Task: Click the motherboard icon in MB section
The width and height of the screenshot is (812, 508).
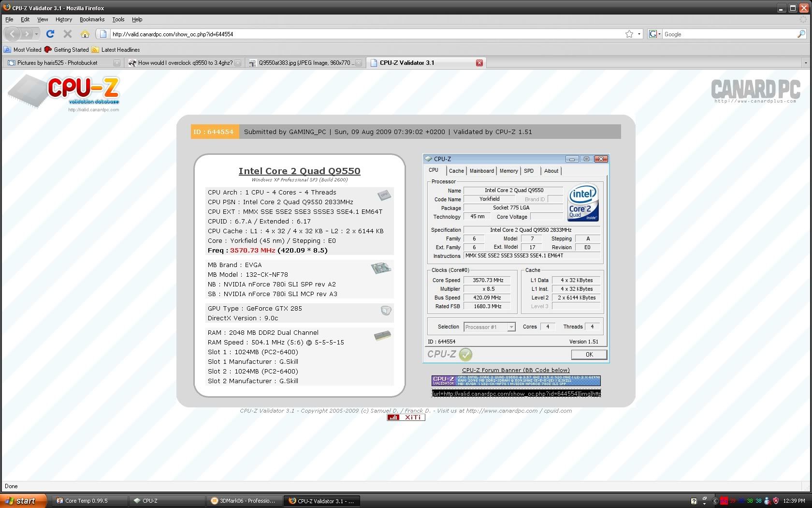Action: click(381, 268)
